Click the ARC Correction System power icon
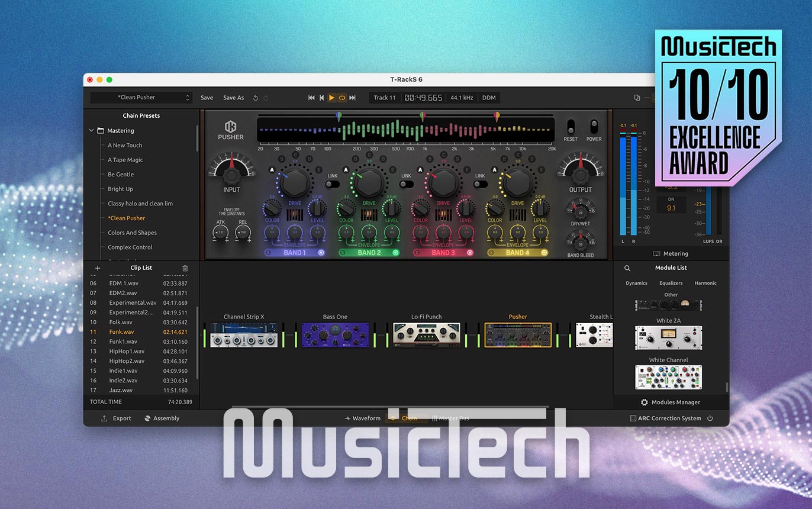Image resolution: width=812 pixels, height=509 pixels. tap(710, 418)
